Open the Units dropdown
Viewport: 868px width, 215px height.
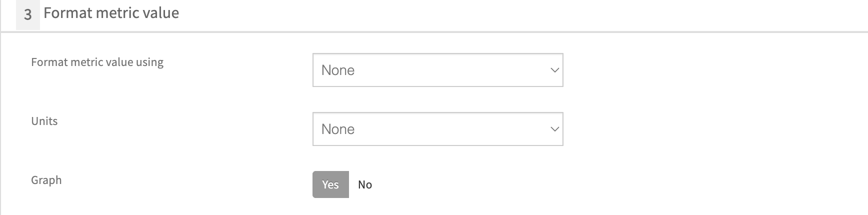click(x=437, y=129)
